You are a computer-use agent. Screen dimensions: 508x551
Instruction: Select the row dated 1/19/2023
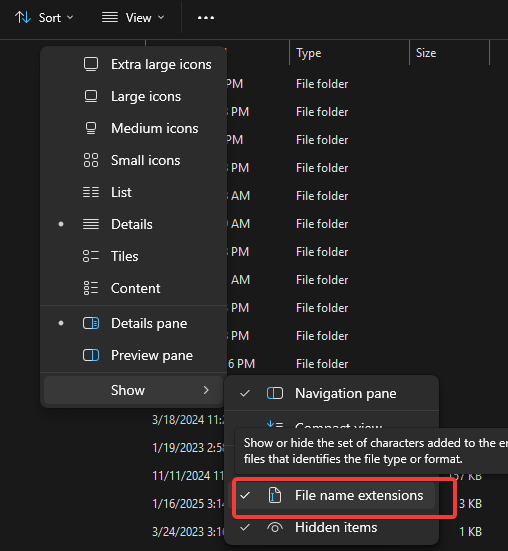188,448
